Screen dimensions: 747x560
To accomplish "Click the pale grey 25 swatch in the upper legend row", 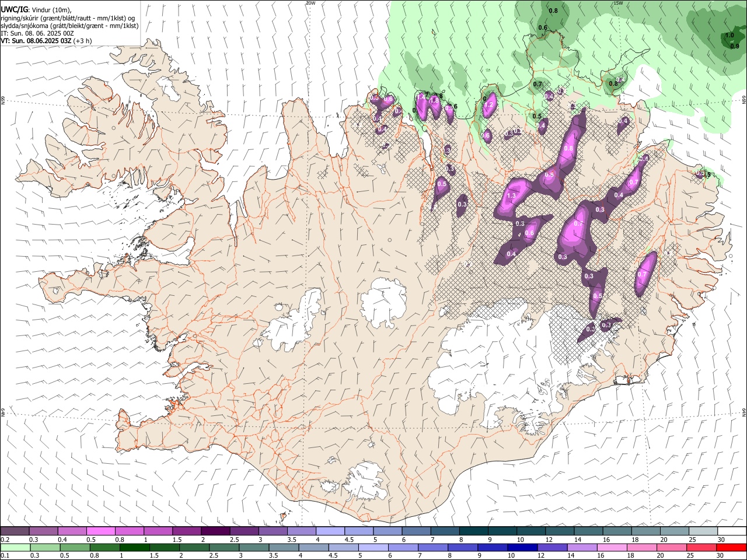I will [x=704, y=531].
